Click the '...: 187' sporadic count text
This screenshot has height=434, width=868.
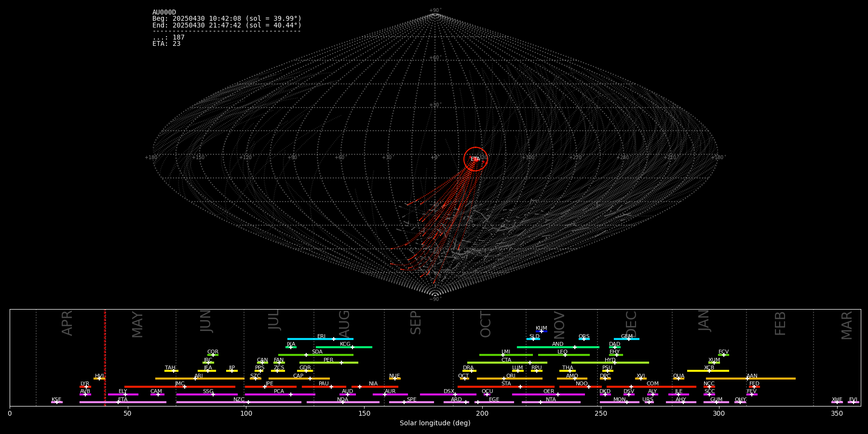pyautogui.click(x=168, y=37)
